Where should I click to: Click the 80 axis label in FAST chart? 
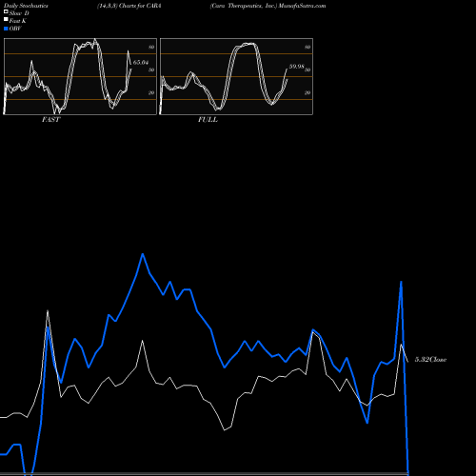click(x=151, y=47)
